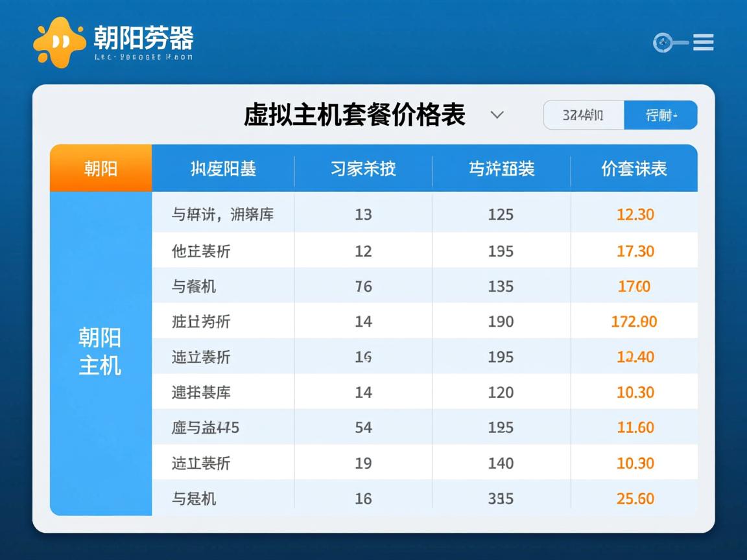Viewport: 747px width, 560px height.
Task: Sort by the last price column header
Action: click(x=634, y=169)
